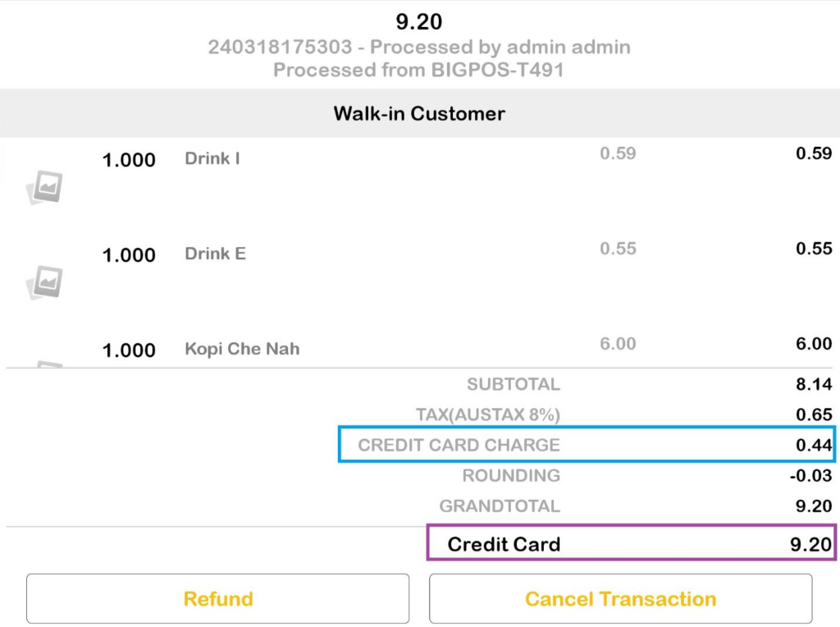Click the SUBTOTAL label
The height and width of the screenshot is (627, 840).
coord(514,384)
